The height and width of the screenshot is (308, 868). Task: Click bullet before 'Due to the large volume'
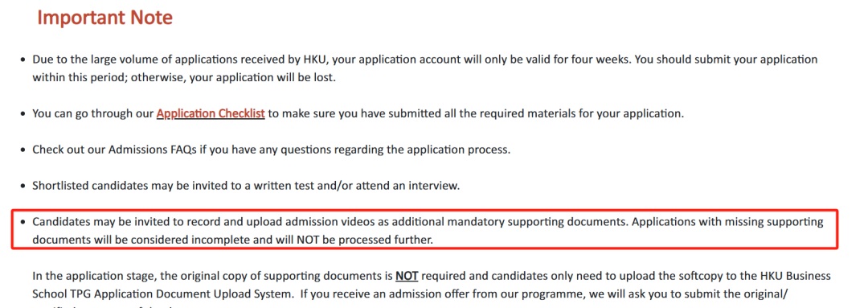coord(23,60)
